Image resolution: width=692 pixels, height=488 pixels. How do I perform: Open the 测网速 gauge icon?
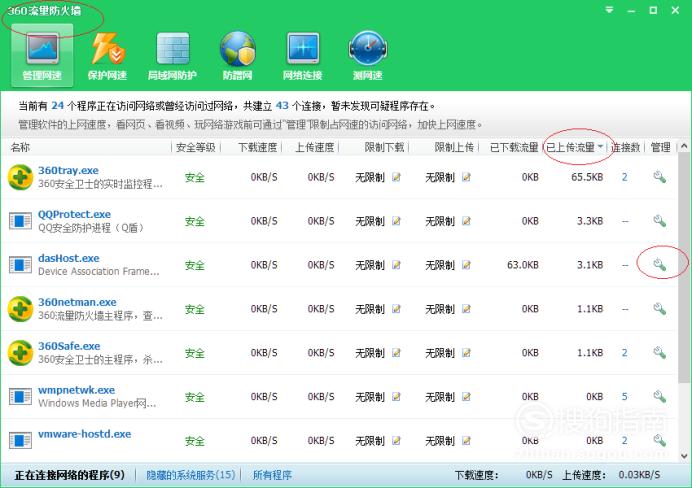tap(368, 49)
